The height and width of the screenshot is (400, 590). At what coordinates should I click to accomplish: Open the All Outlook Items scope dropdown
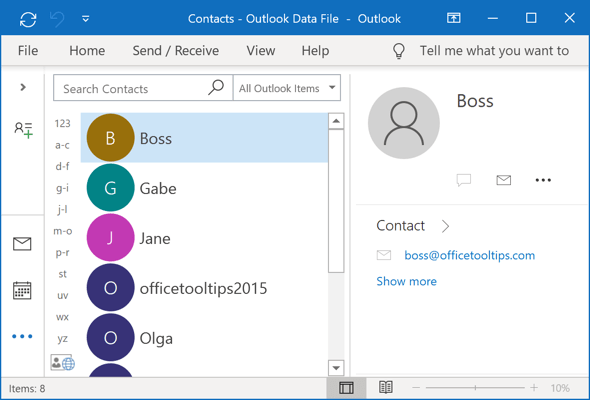point(287,88)
